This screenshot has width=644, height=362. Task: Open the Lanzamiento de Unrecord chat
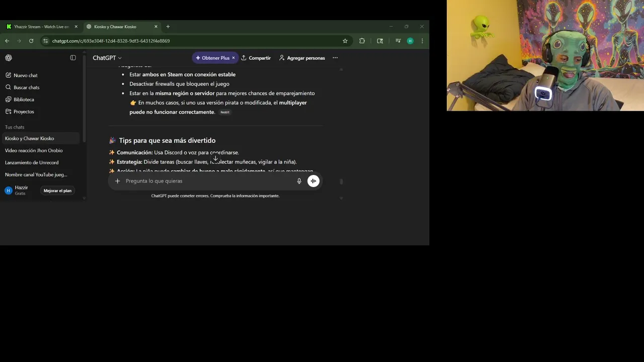(40, 162)
